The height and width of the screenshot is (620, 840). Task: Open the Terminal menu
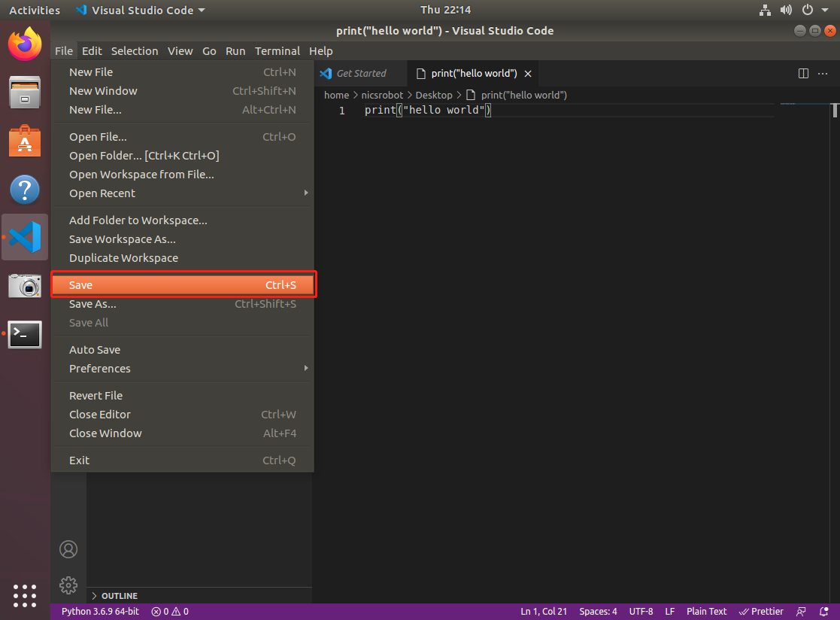pos(277,51)
